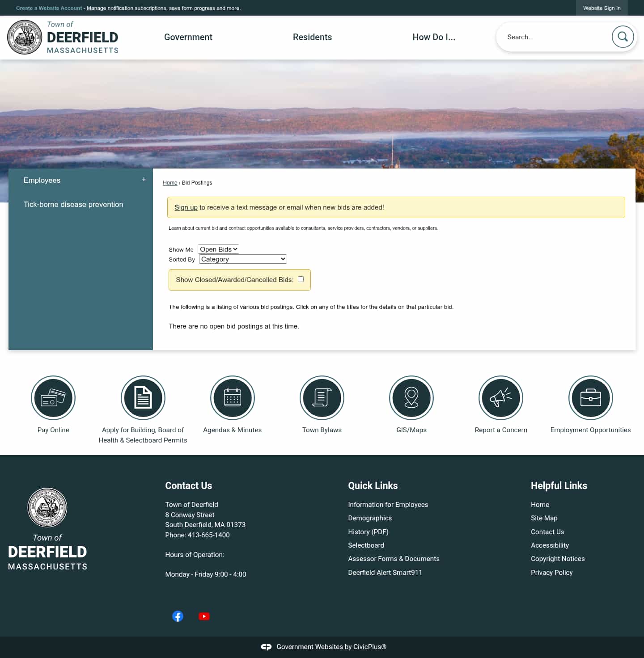Select the Pay Online icon
The width and height of the screenshot is (644, 658).
53,398
